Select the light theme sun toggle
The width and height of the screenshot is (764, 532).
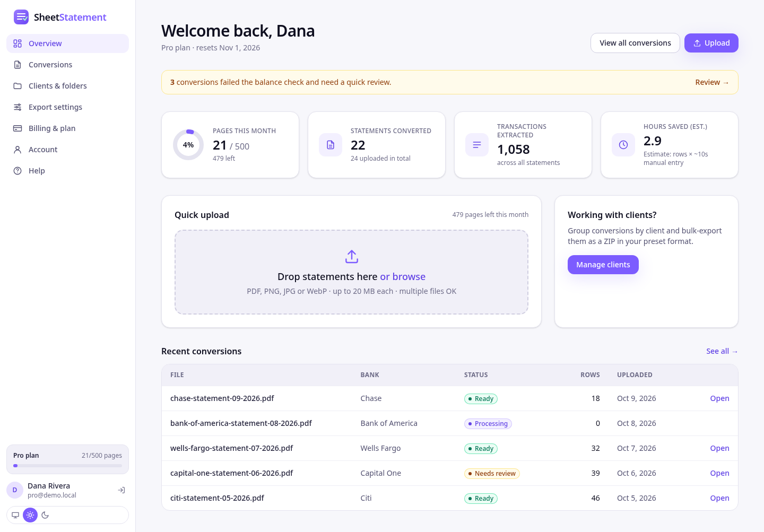(x=30, y=515)
